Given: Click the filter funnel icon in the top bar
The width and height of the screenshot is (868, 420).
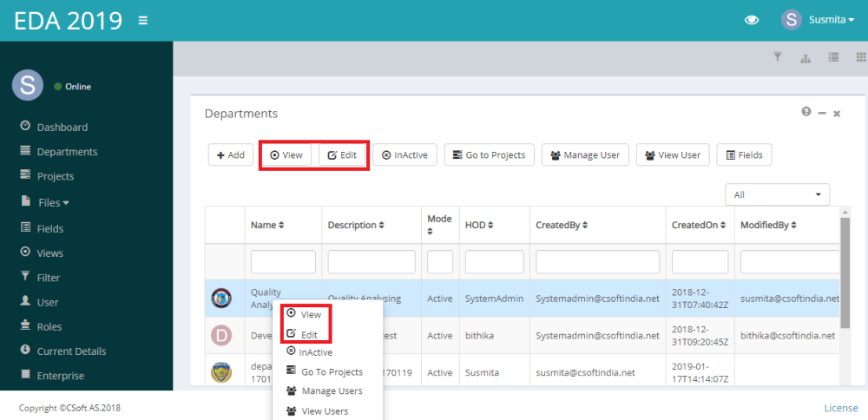Looking at the screenshot, I should tap(777, 56).
